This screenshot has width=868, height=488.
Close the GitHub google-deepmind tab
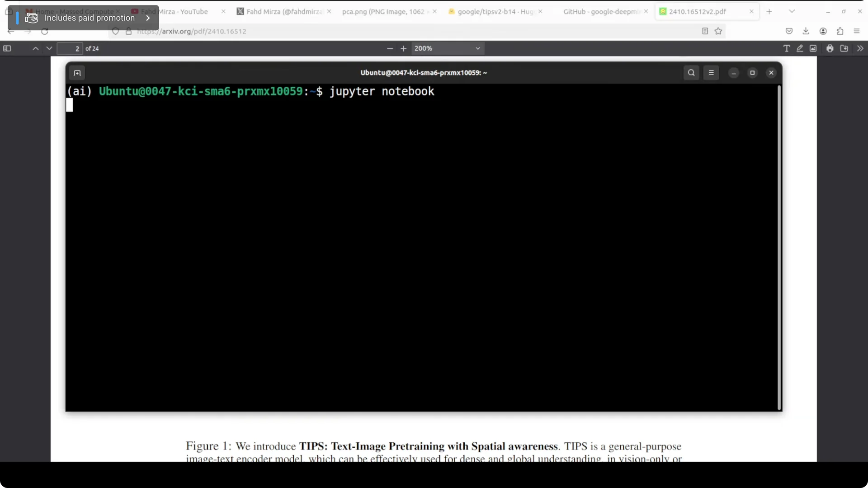(646, 11)
